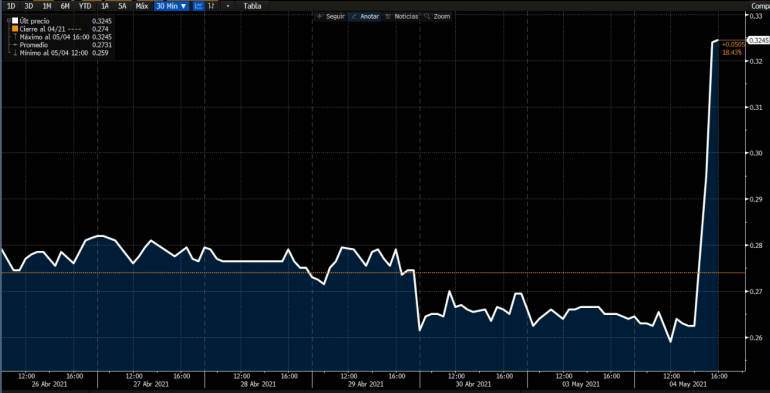
Task: Click the orange Cierre color swatch
Action: click(15, 29)
